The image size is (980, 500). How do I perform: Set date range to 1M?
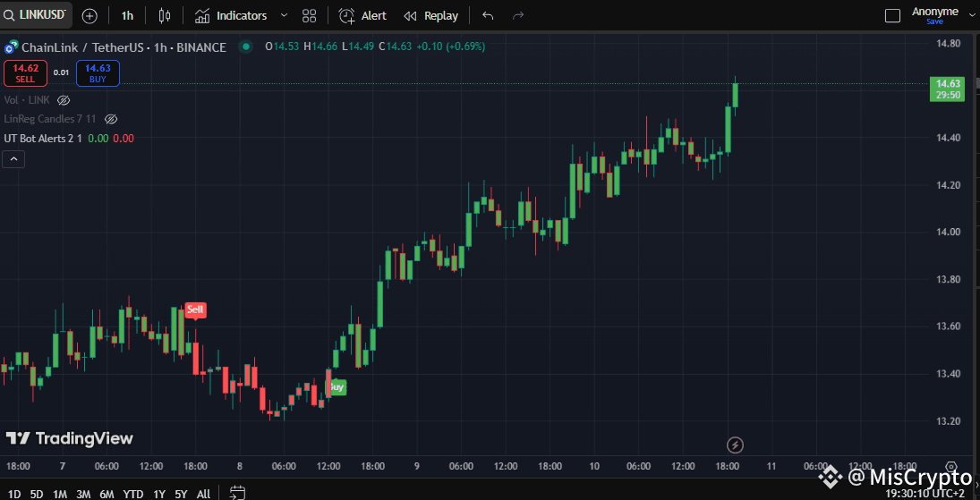point(60,494)
